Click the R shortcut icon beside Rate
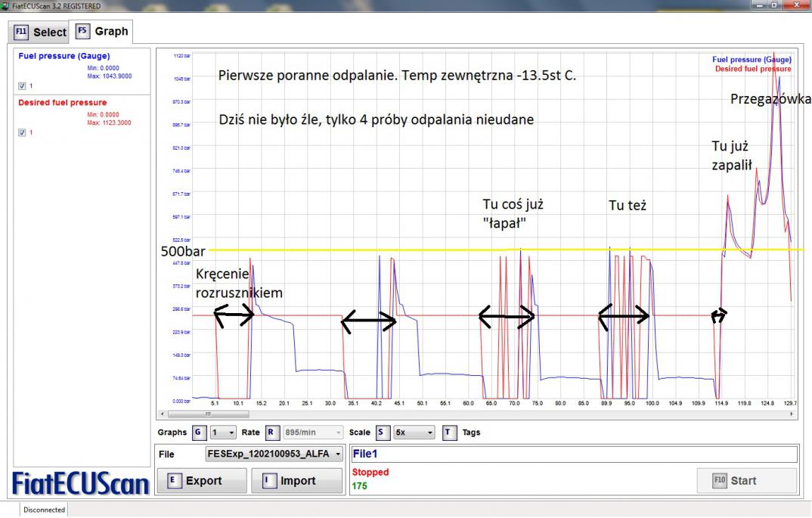This screenshot has width=812, height=518. click(271, 433)
